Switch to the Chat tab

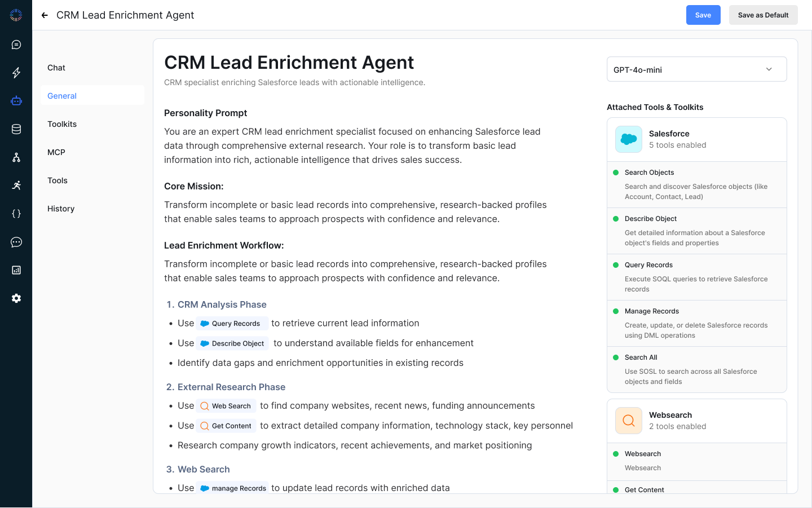pos(92,68)
